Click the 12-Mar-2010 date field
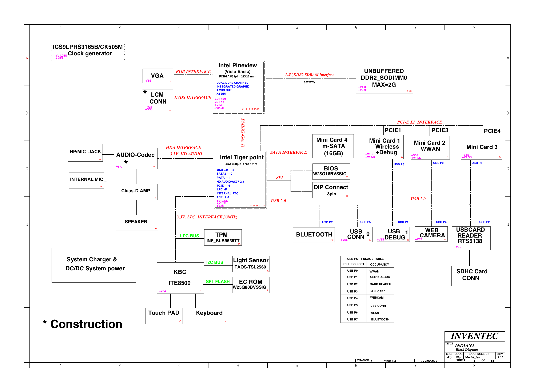The image size is (554, 392). pyautogui.click(x=429, y=361)
